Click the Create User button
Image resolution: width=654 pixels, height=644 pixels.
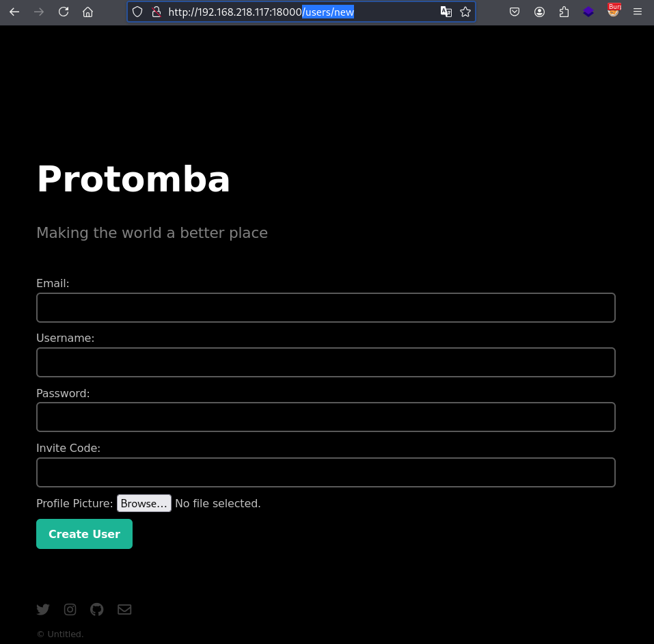click(84, 534)
